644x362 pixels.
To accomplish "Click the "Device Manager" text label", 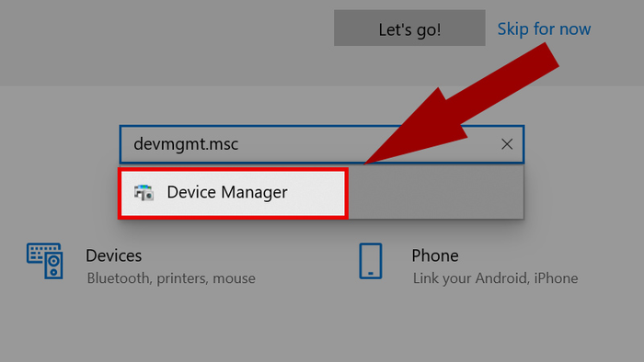I will click(227, 192).
